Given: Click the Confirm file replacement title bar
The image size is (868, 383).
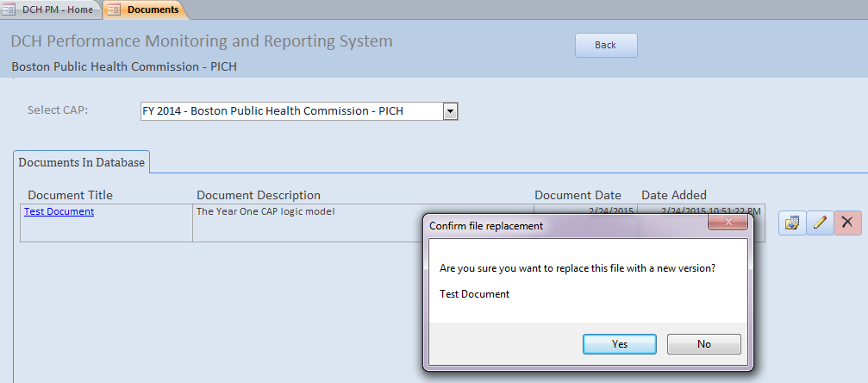Looking at the screenshot, I should coord(560,226).
